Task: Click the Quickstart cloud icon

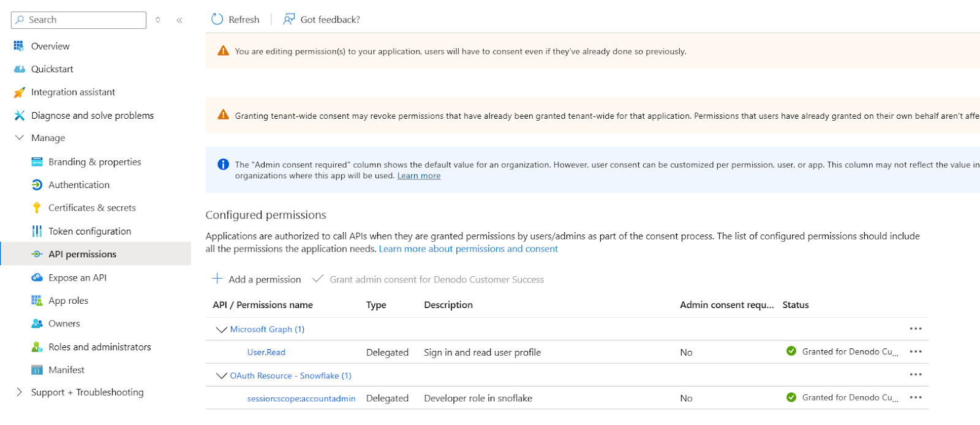Action: 19,69
